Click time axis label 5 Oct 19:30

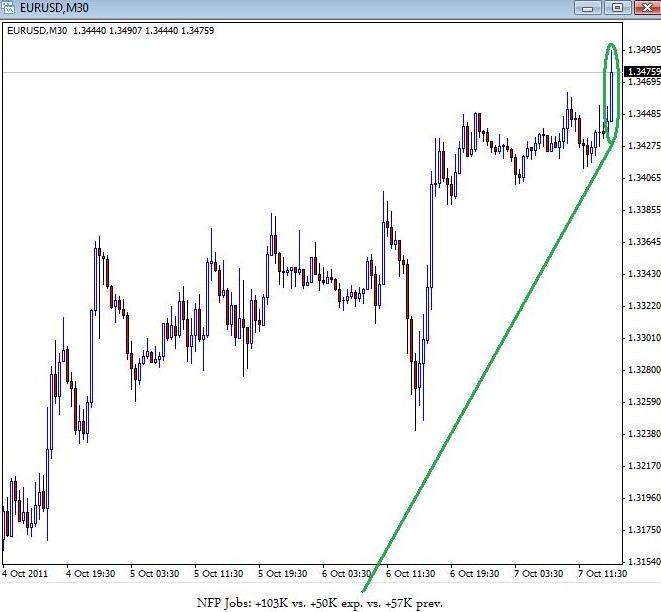point(282,574)
